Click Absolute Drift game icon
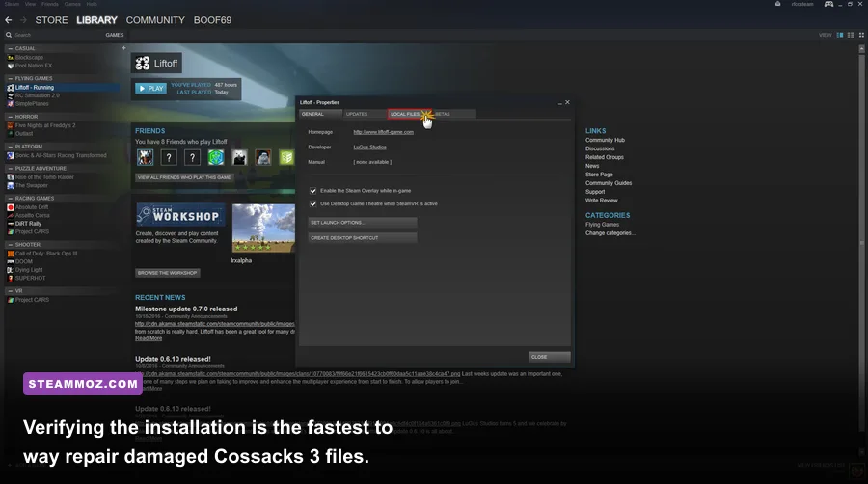 click(10, 207)
